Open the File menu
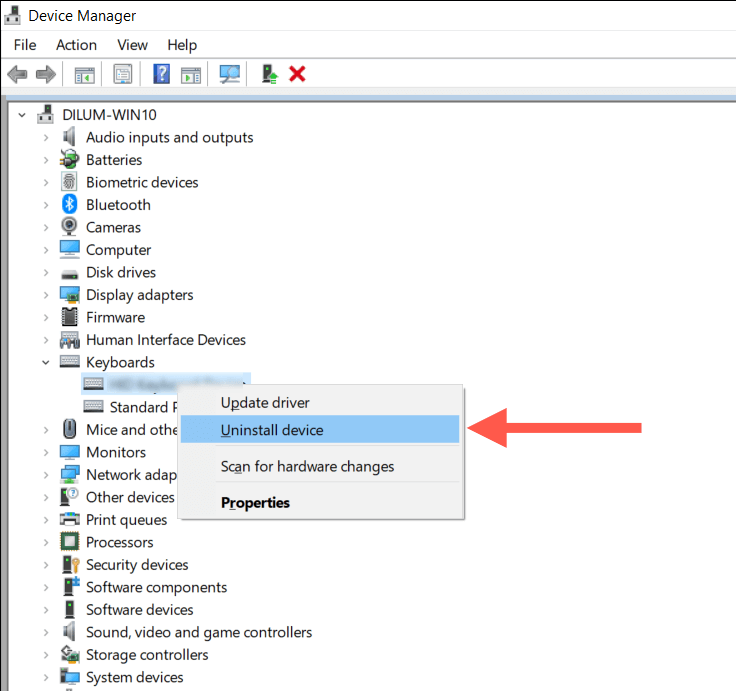Viewport: 736px width, 691px height. [25, 45]
